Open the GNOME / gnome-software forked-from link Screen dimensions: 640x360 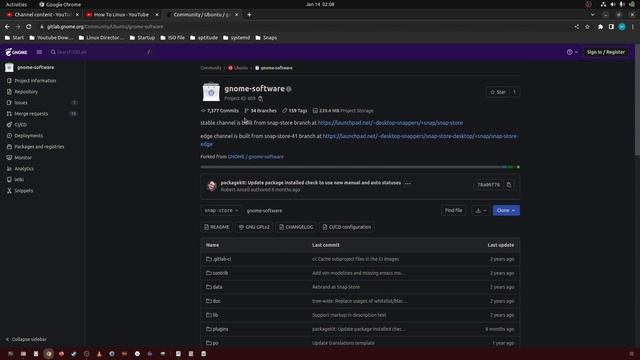pyautogui.click(x=256, y=157)
